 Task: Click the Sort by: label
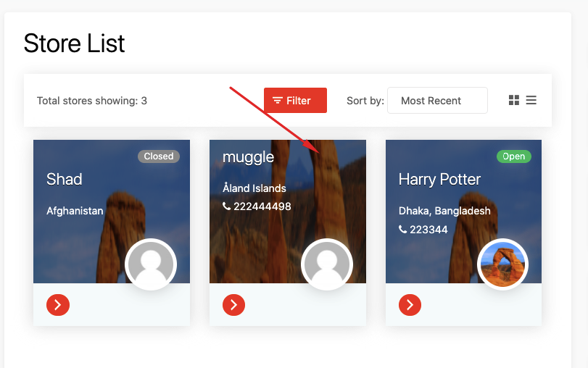pyautogui.click(x=365, y=101)
